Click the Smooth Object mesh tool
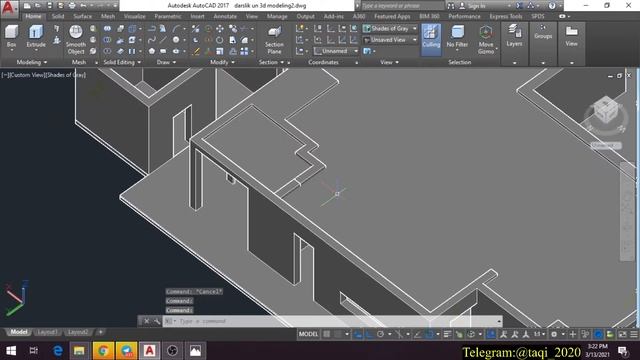640x360 pixels. coord(76,40)
